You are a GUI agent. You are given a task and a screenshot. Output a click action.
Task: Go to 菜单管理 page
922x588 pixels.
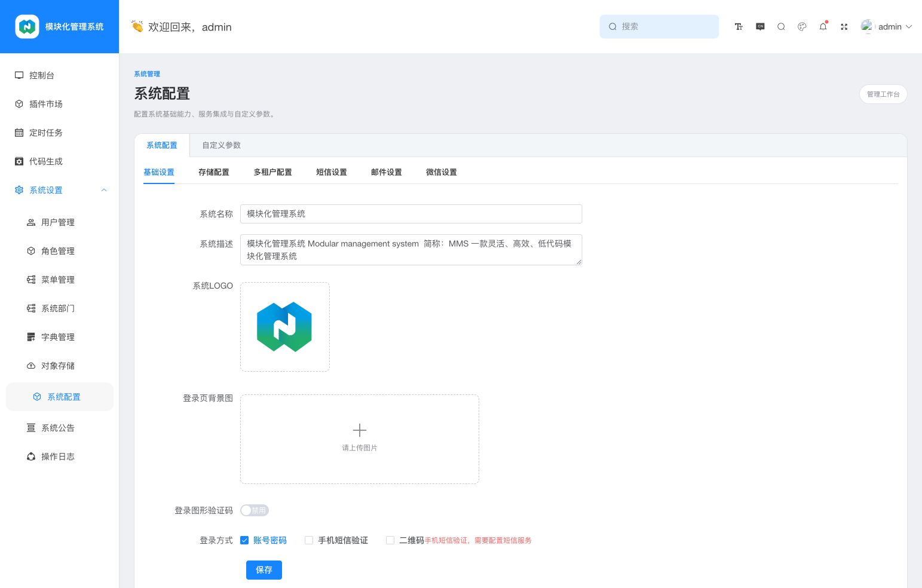(x=59, y=280)
